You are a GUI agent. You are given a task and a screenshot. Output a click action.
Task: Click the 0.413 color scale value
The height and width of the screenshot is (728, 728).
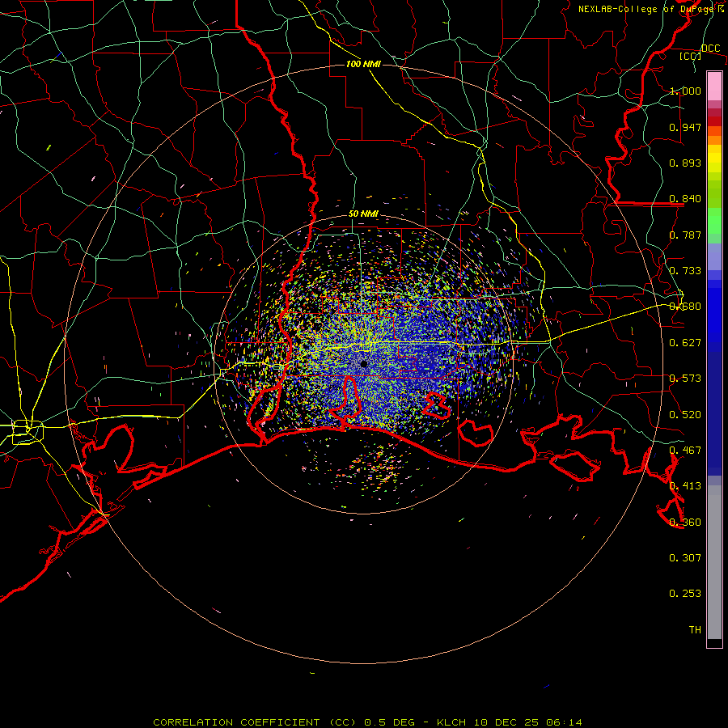[685, 486]
